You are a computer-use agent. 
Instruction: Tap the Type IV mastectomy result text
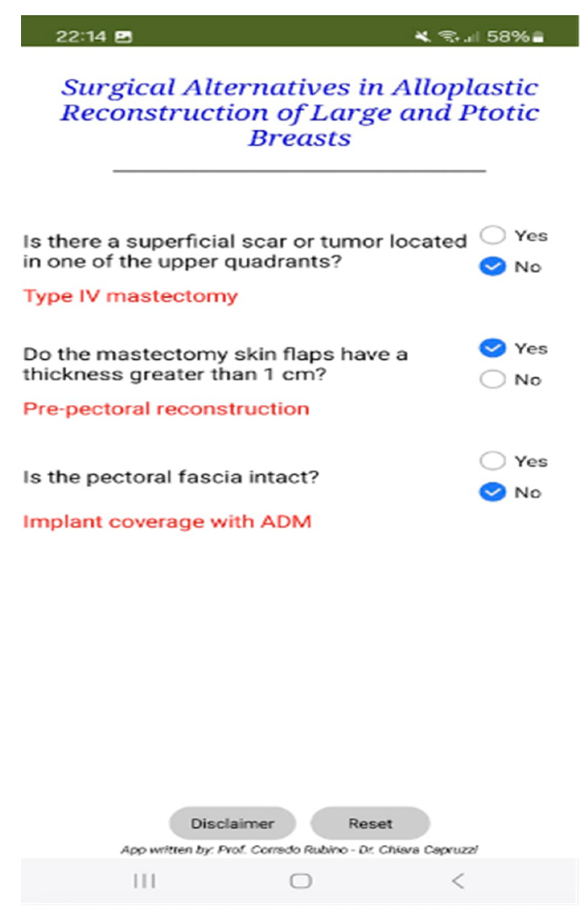pos(130,296)
